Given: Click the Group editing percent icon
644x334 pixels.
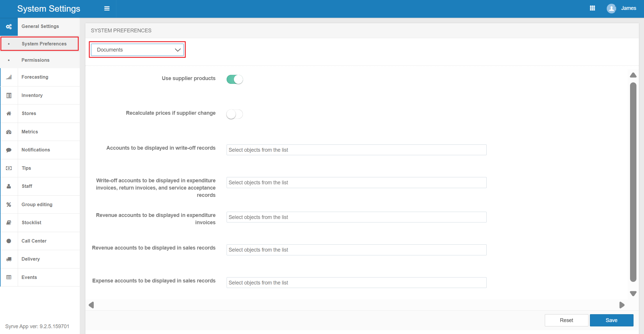Looking at the screenshot, I should tap(9, 205).
